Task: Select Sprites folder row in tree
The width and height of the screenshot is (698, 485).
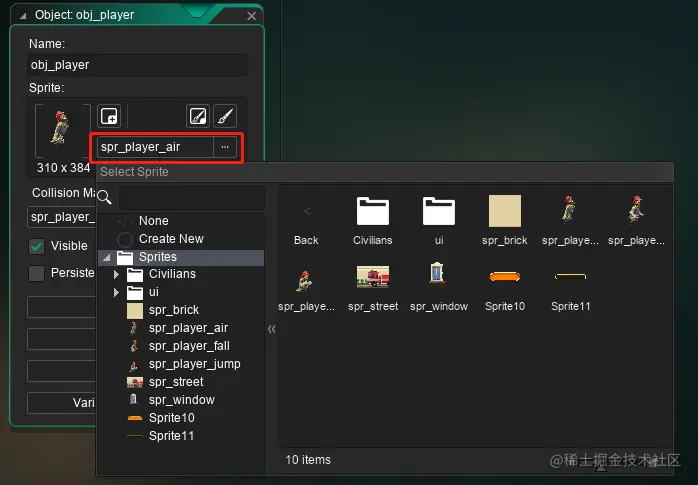Action: pyautogui.click(x=181, y=257)
